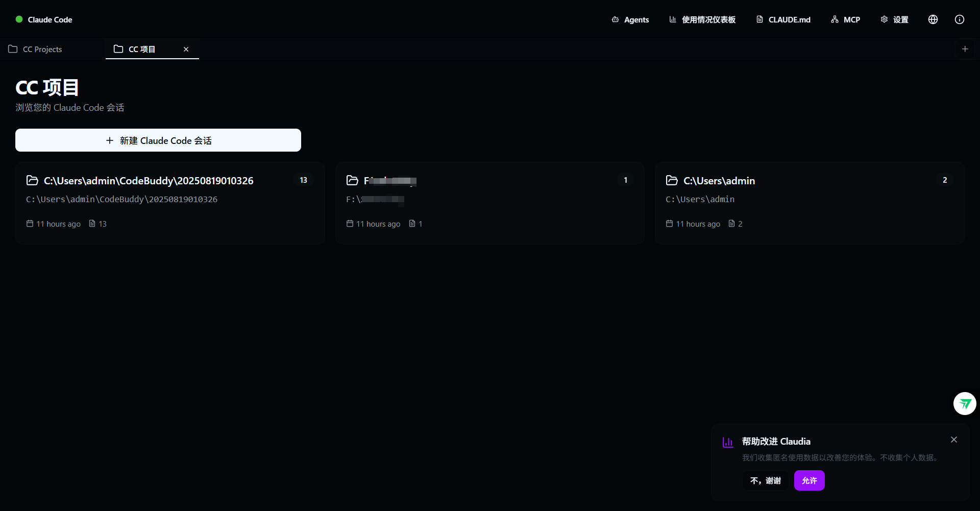The width and height of the screenshot is (980, 511).
Task: Click the calendar icon on the CodeBuddy card
Action: [30, 224]
